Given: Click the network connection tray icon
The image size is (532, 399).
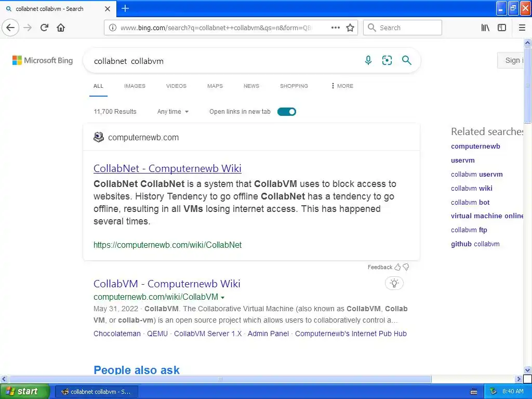Looking at the screenshot, I should (493, 392).
